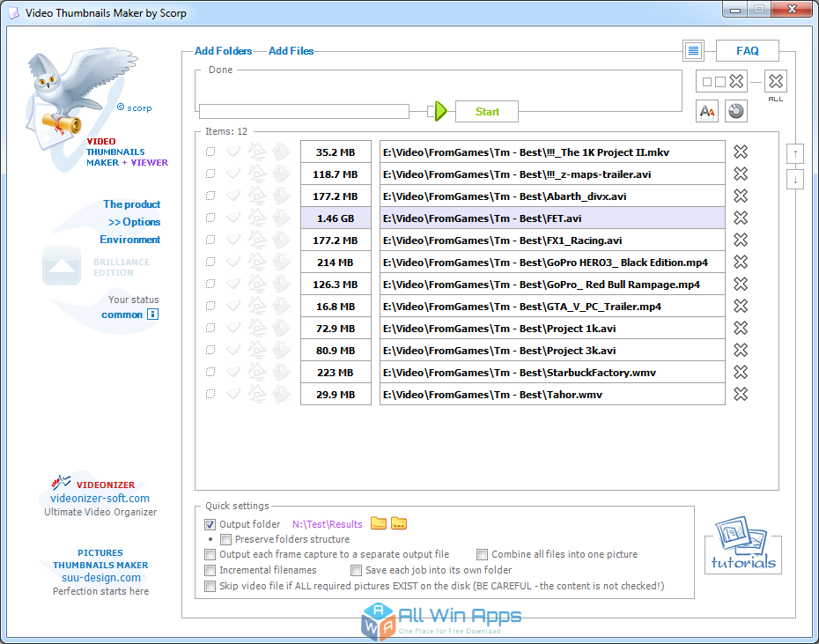Click the folder icon with dots

399,523
